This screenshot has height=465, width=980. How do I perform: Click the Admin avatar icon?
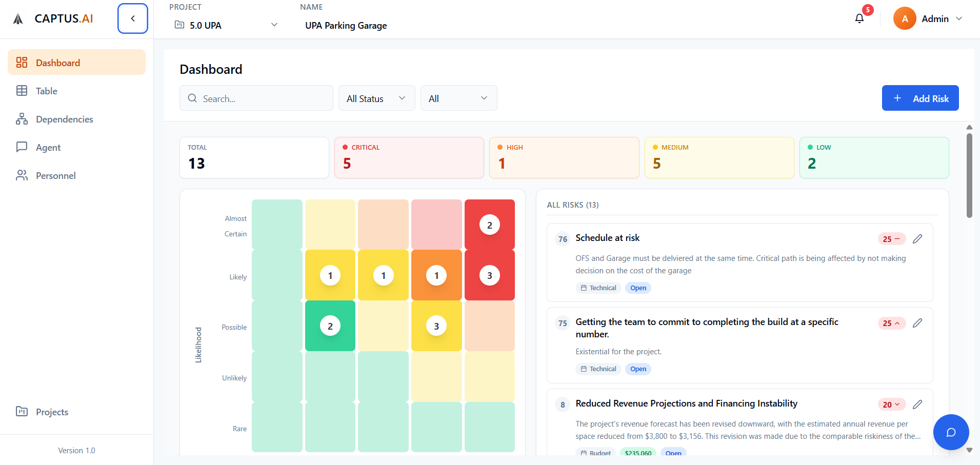click(905, 19)
